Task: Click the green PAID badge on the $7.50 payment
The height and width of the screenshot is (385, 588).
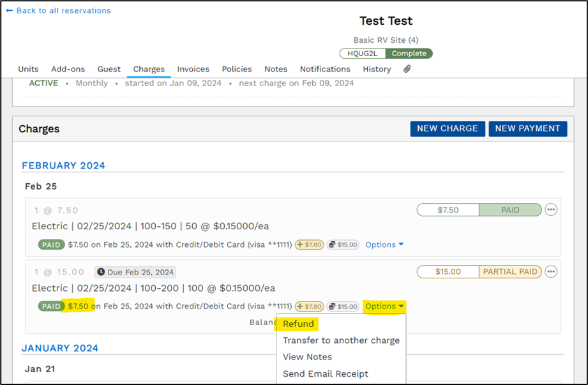Action: point(51,245)
